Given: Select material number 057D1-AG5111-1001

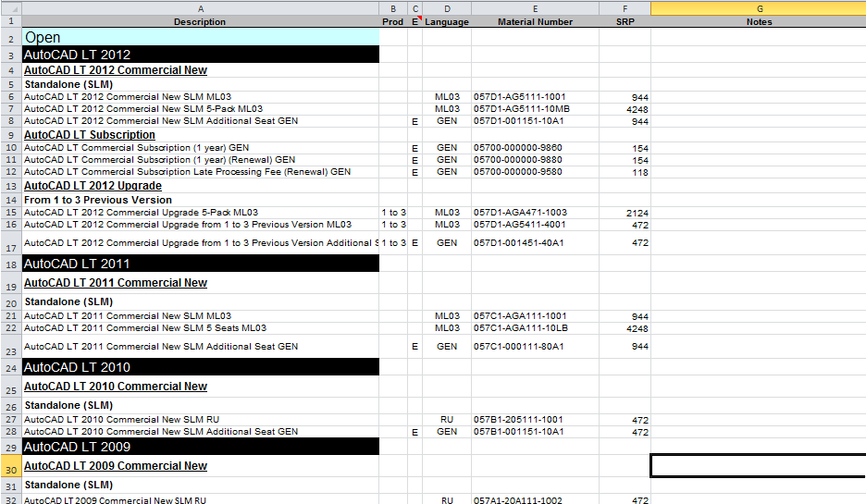Looking at the screenshot, I should point(535,97).
